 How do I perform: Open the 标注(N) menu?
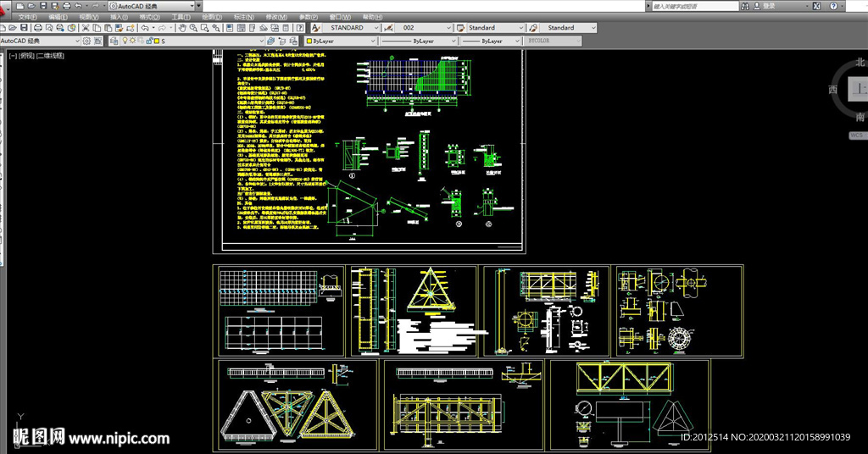(x=243, y=17)
